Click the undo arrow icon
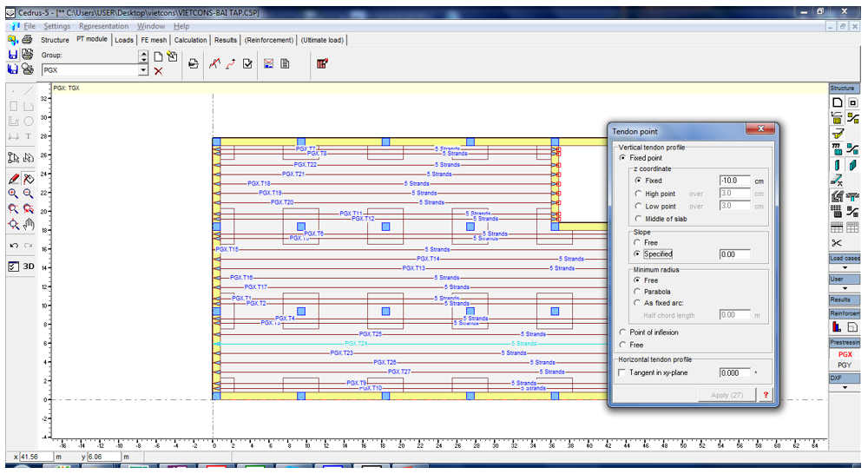 [13, 246]
